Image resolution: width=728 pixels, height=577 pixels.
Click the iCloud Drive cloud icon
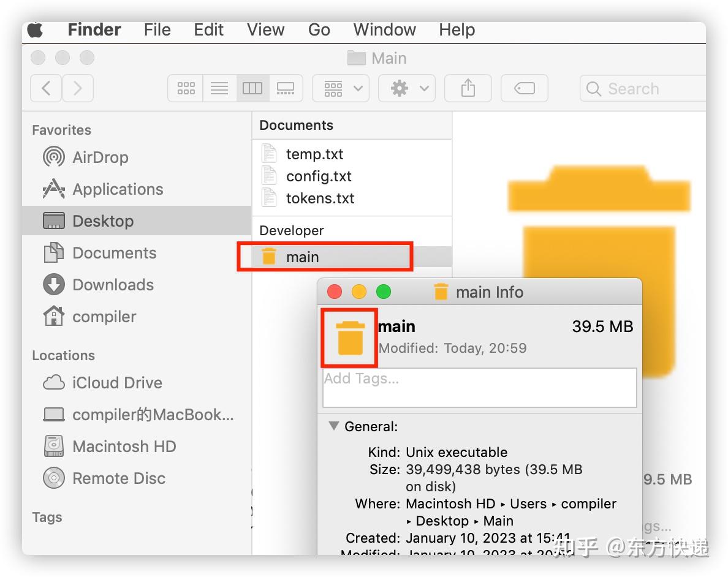pyautogui.click(x=54, y=382)
